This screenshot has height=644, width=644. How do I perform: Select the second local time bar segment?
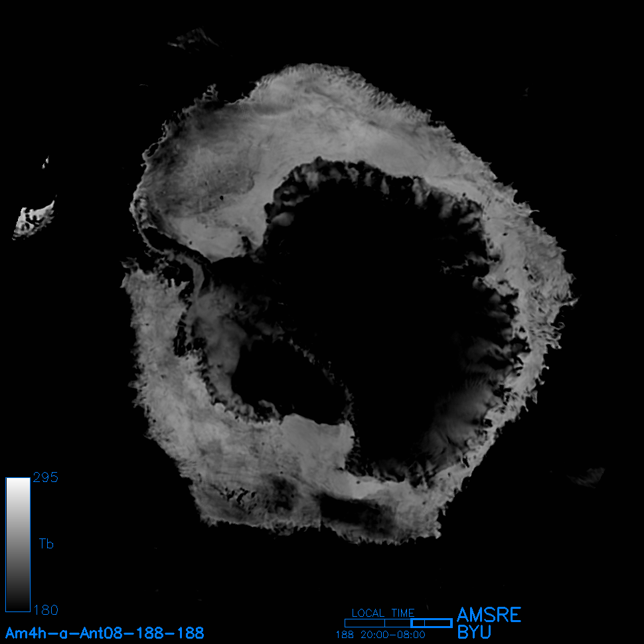tap(398, 623)
